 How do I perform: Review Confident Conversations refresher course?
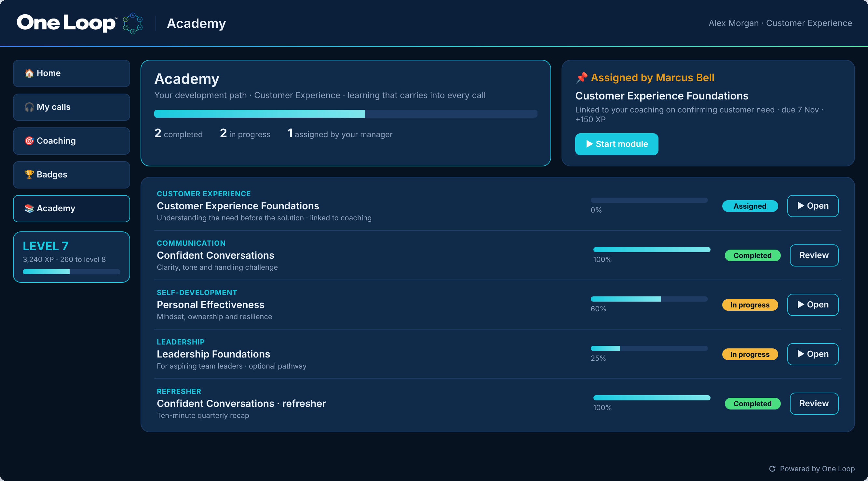(814, 404)
